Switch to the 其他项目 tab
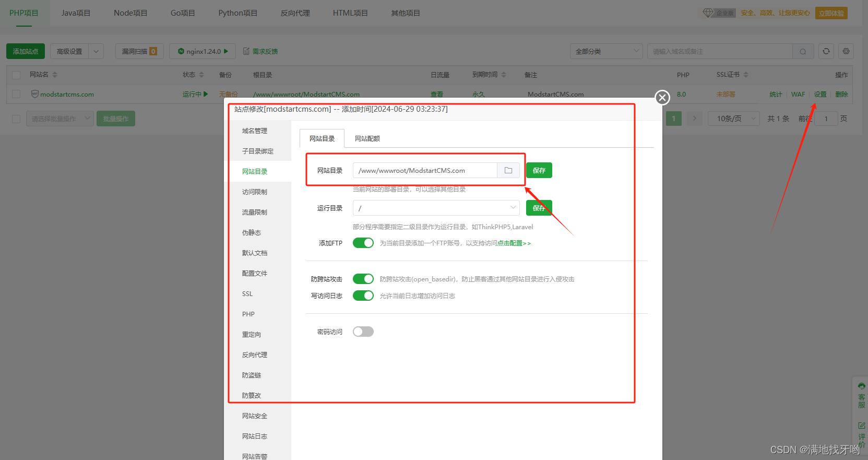868x460 pixels. click(x=406, y=13)
